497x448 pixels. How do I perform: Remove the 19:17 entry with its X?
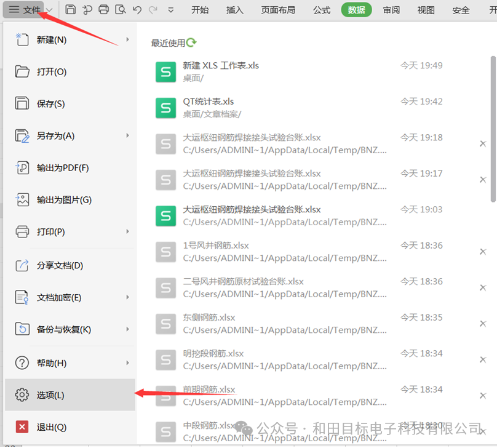[483, 180]
